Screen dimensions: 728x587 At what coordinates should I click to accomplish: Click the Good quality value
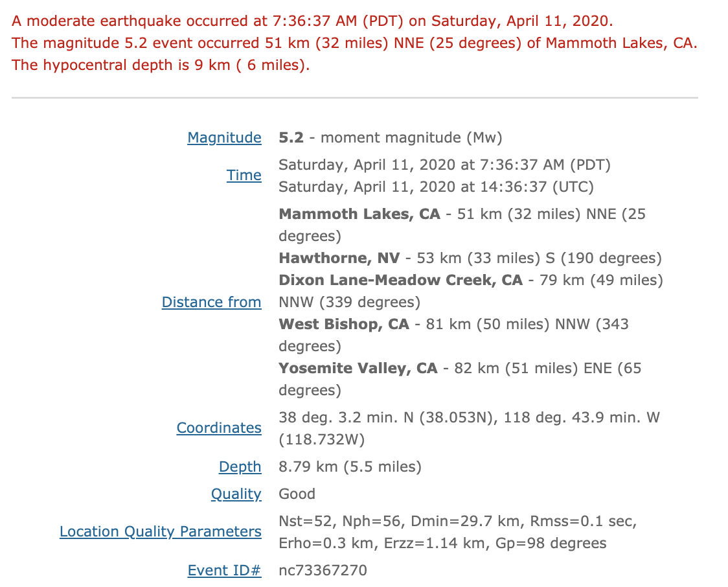pos(297,494)
